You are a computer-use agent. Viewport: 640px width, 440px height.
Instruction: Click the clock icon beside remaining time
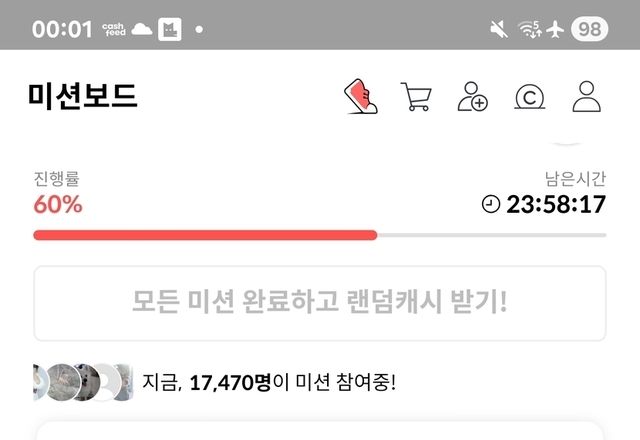coord(491,204)
